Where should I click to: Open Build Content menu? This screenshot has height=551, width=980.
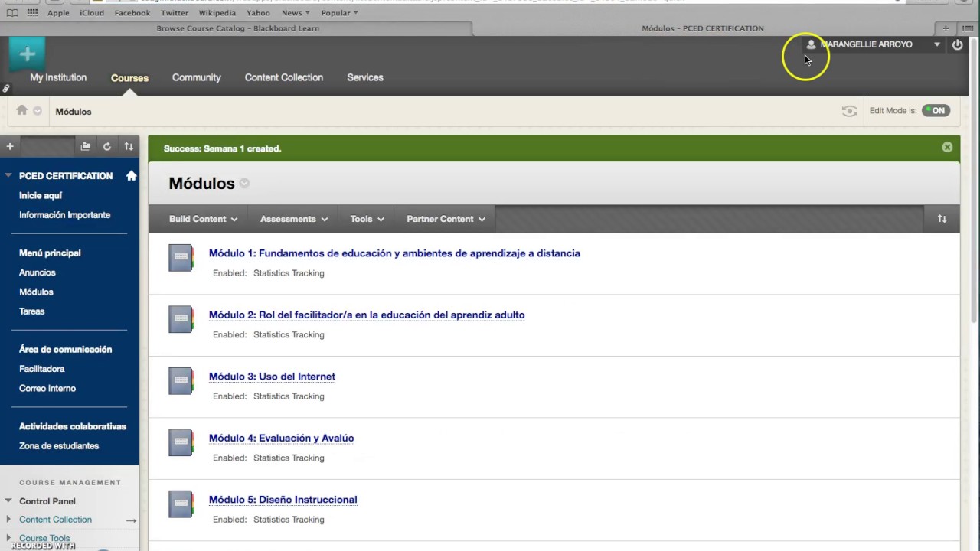point(203,219)
